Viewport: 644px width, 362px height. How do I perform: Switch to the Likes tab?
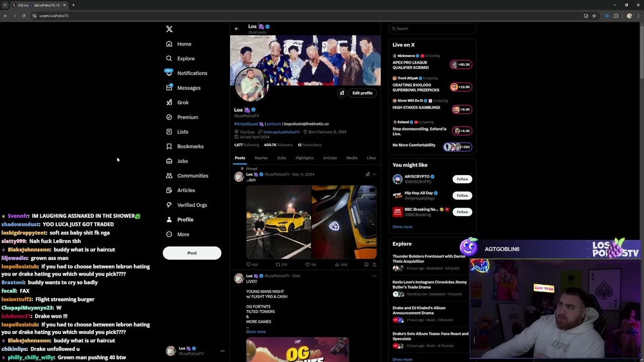click(371, 158)
